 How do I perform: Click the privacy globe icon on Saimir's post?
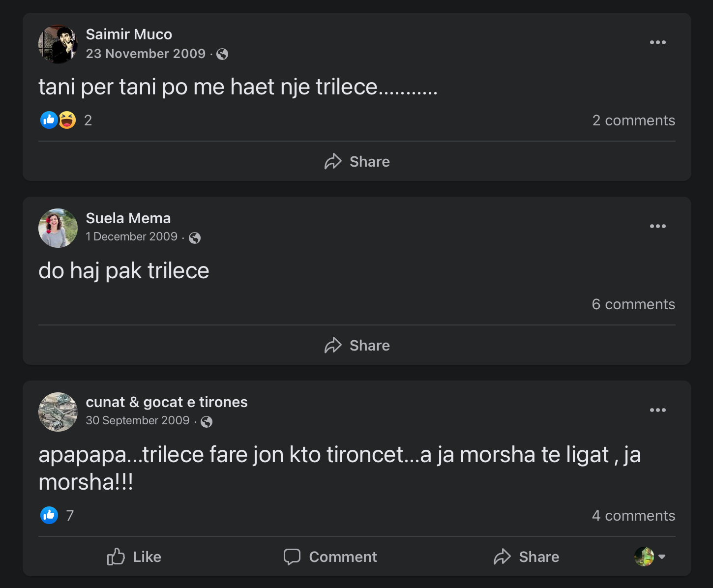[x=223, y=54]
